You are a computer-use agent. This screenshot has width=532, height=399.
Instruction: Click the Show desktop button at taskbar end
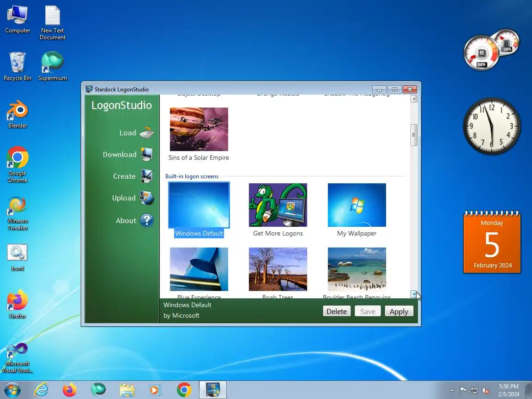[529, 390]
